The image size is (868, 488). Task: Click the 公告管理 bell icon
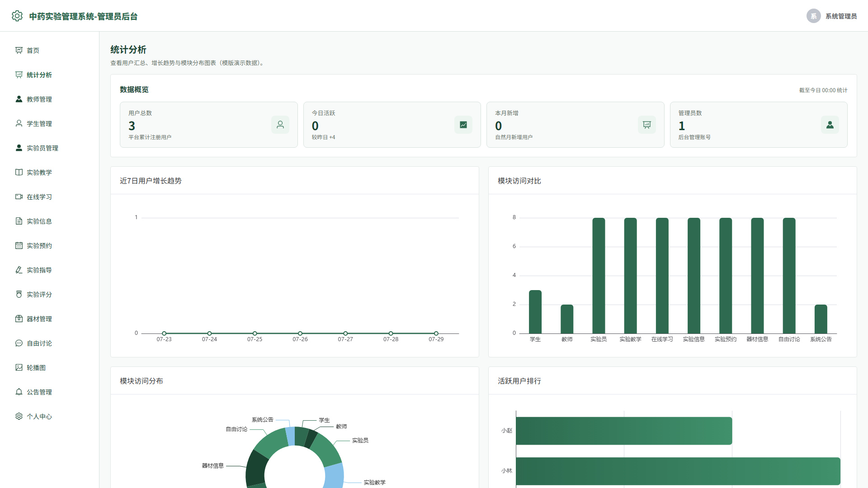coord(19,392)
